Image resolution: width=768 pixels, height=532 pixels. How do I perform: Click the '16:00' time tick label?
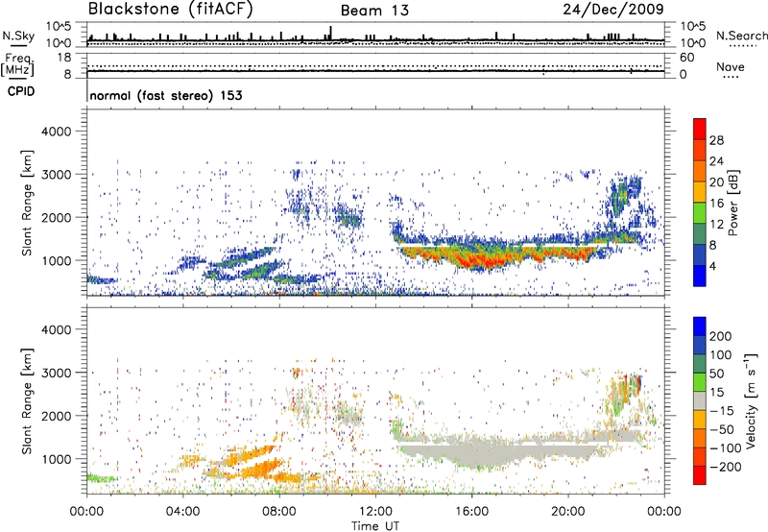coord(471,512)
